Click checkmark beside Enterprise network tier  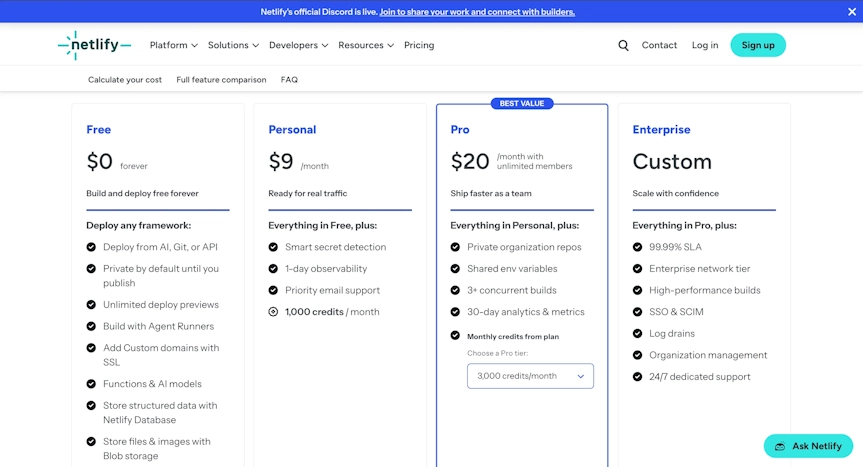[x=637, y=268]
